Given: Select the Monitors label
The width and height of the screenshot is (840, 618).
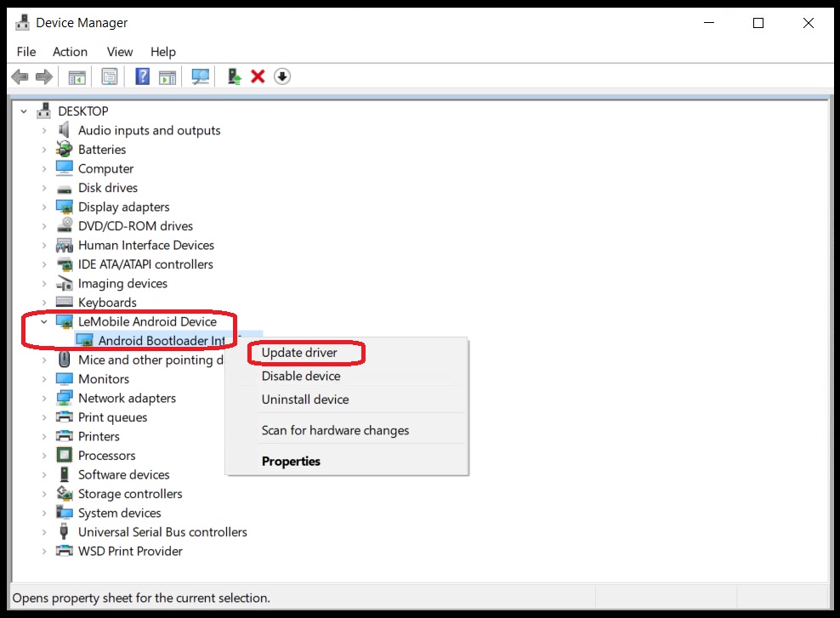Looking at the screenshot, I should pos(104,379).
